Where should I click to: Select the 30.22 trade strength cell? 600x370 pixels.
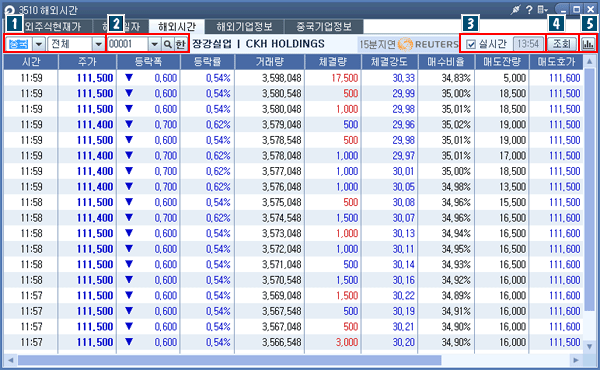390,296
